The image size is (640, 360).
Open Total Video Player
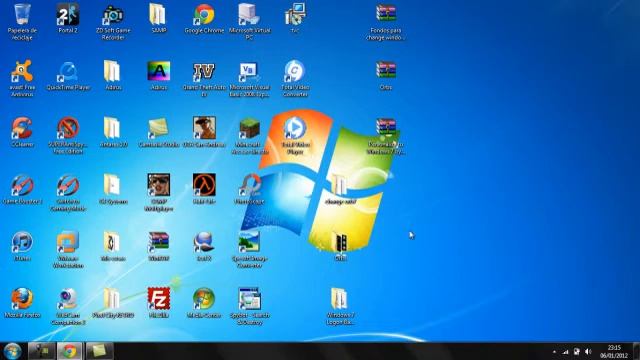(x=295, y=128)
